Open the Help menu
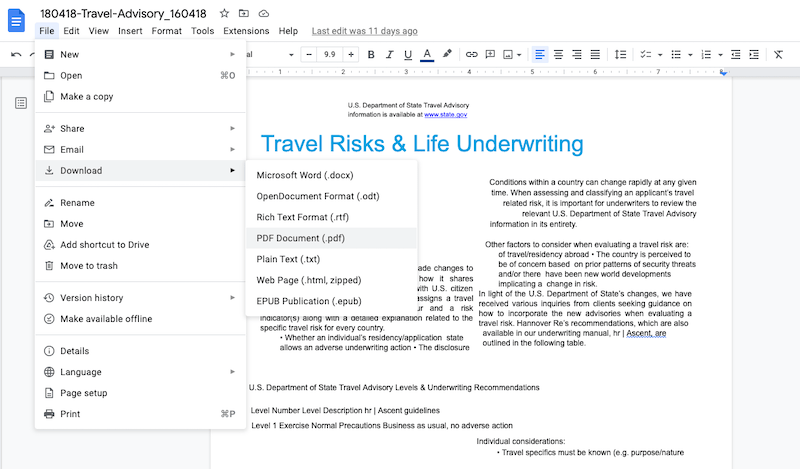 (x=288, y=31)
